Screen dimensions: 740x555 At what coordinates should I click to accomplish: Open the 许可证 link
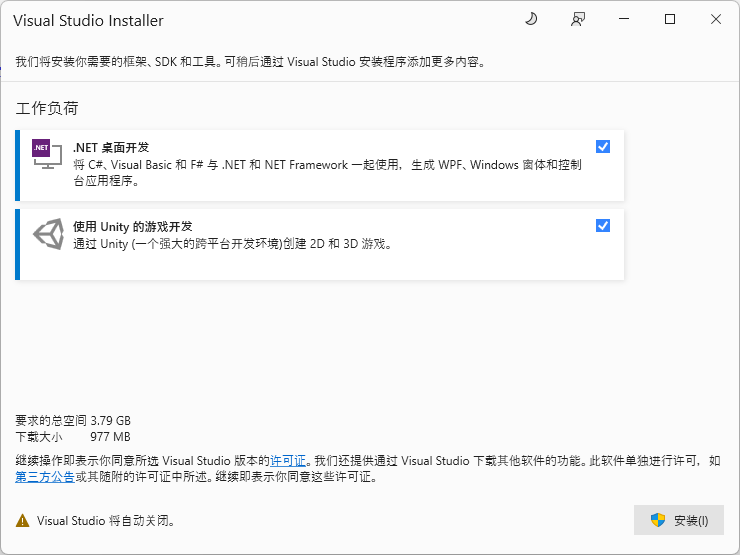click(288, 461)
